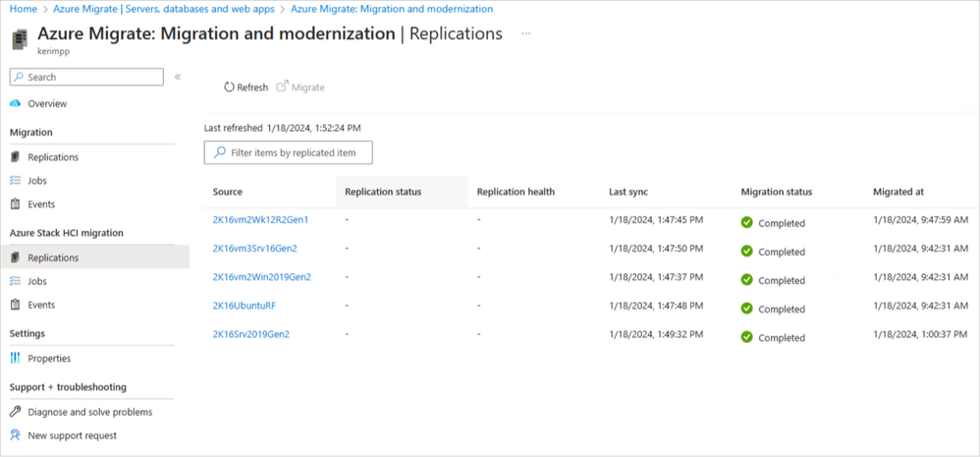Open the 2K16UbuntuRF source link
The height and width of the screenshot is (457, 980).
[244, 306]
